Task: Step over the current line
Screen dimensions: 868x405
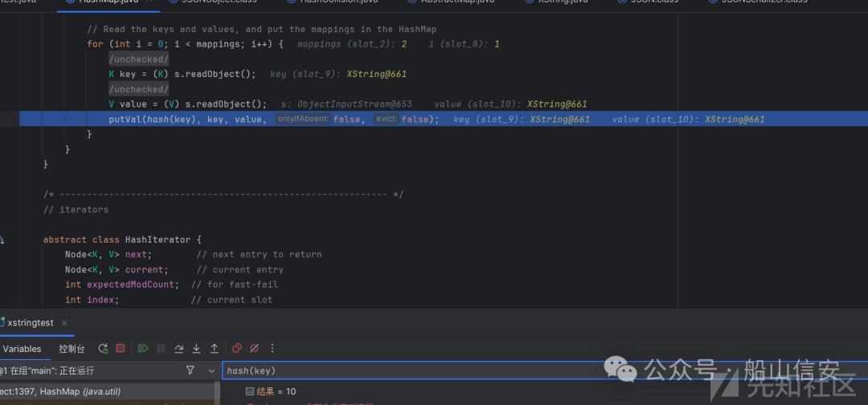Action: 178,349
